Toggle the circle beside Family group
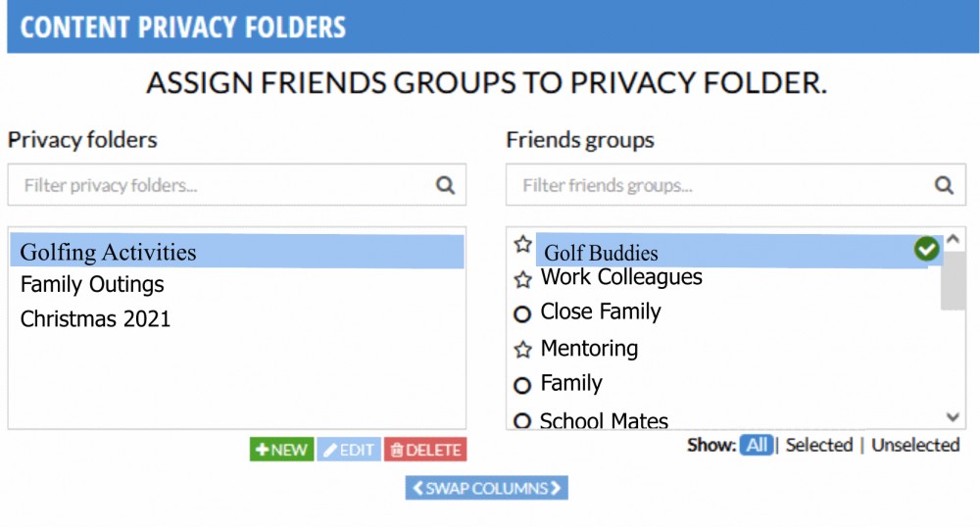The height and width of the screenshot is (527, 980). click(522, 385)
